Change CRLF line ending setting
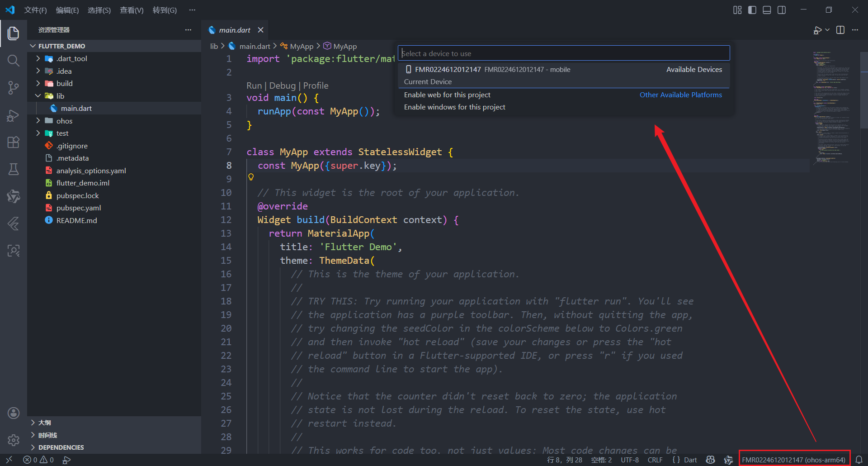868x466 pixels. [655, 460]
